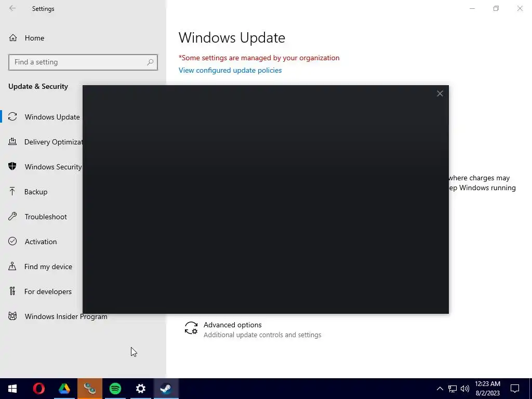Click the Find my device person icon
This screenshot has width=532, height=399.
[12, 266]
